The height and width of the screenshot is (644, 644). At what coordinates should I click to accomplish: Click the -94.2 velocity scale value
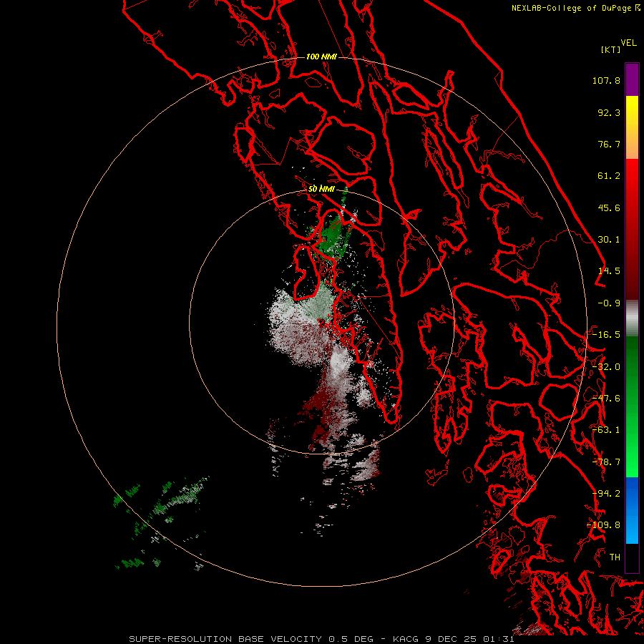pyautogui.click(x=606, y=494)
